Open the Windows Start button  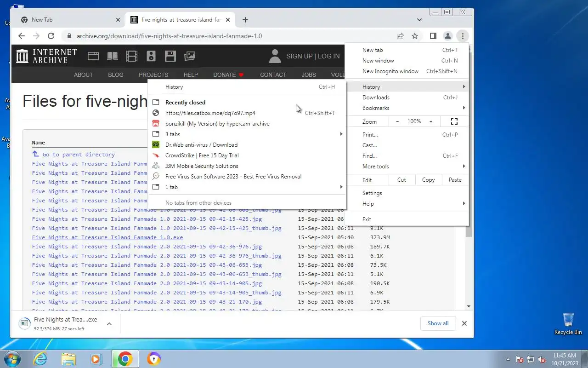[12, 359]
